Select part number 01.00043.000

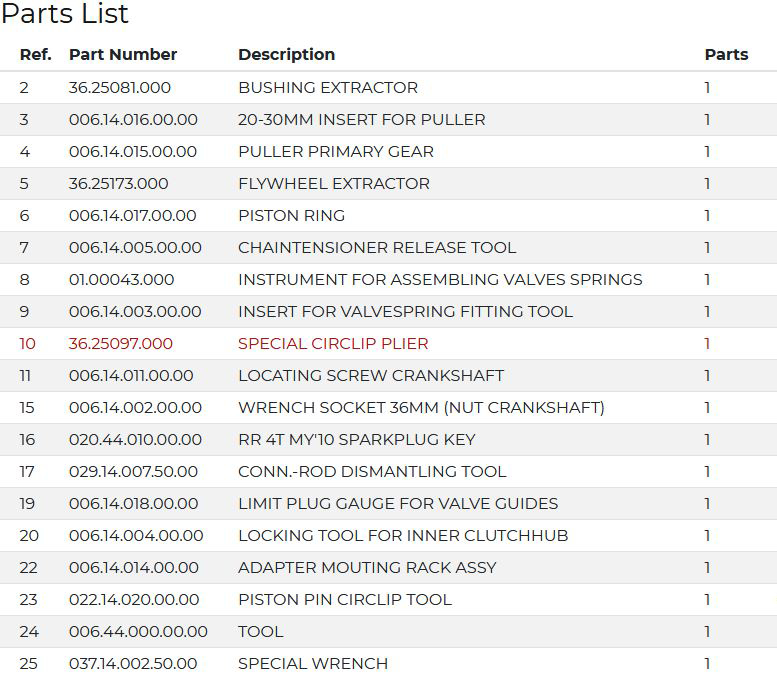tap(121, 280)
